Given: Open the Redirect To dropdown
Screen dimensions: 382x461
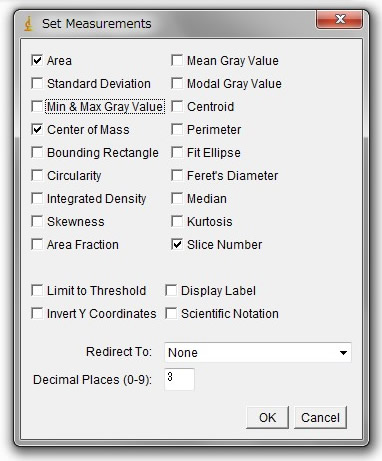Looking at the screenshot, I should 258,352.
